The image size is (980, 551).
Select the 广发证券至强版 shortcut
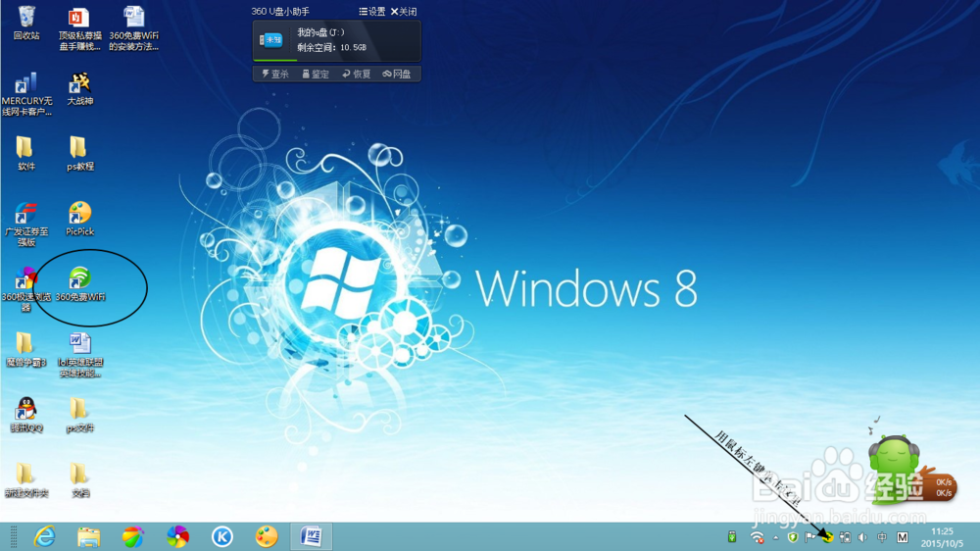coord(26,225)
